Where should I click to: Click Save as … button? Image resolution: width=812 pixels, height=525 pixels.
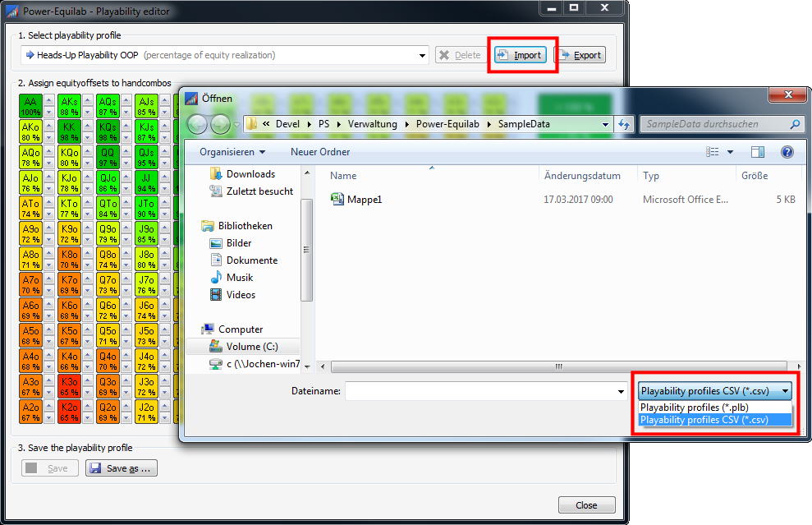(x=122, y=468)
